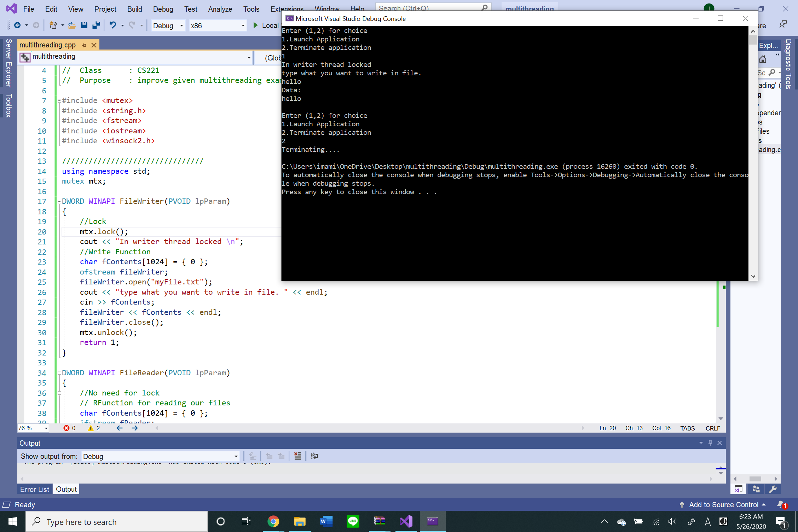This screenshot has width=798, height=532.
Task: Open the File menu
Action: click(x=28, y=9)
